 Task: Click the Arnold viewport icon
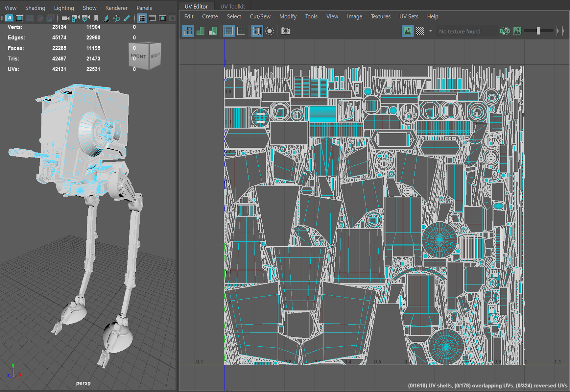pos(10,18)
